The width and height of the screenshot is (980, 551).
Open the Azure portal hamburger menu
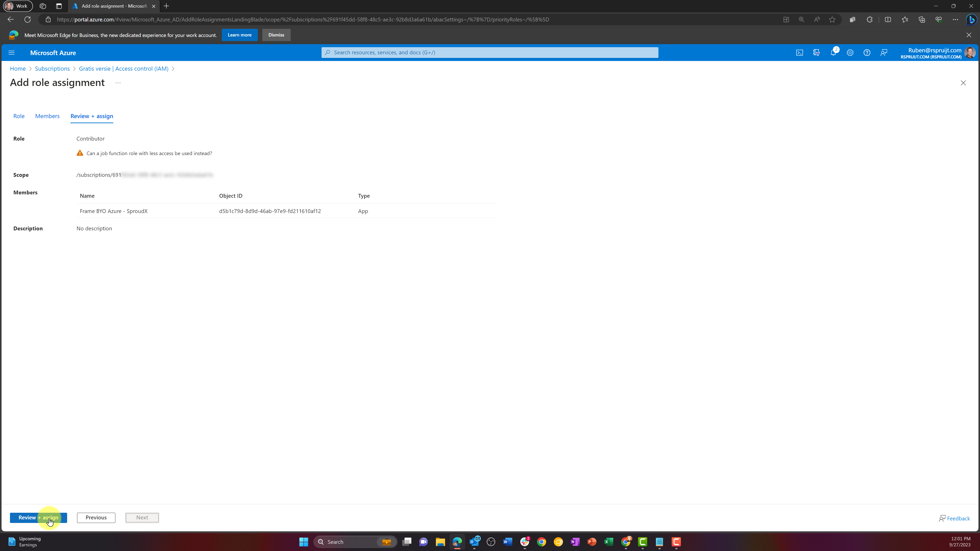(x=11, y=53)
